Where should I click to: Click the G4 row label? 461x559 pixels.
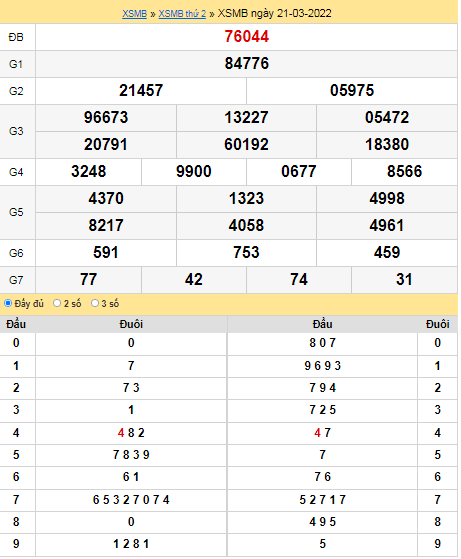tap(16, 172)
